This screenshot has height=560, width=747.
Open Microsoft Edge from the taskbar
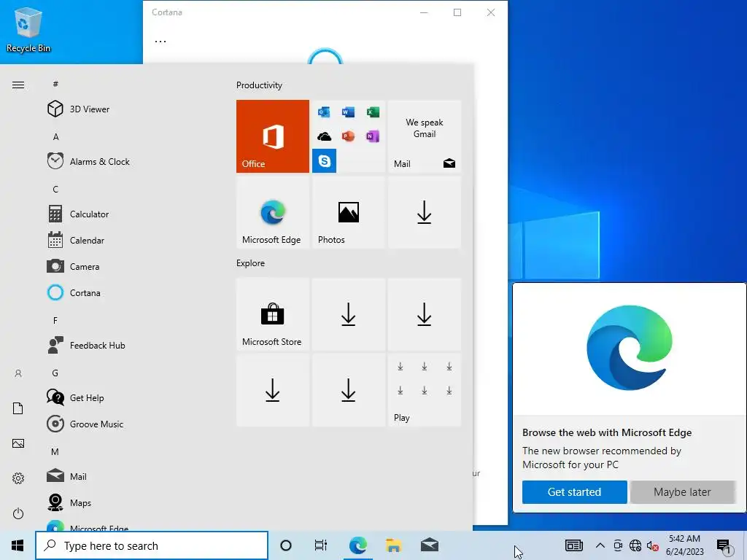(x=357, y=545)
